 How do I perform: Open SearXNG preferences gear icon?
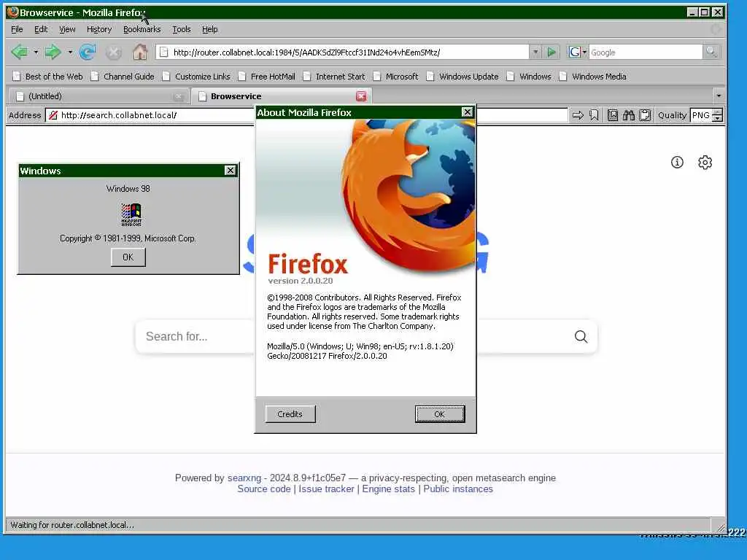pos(705,163)
